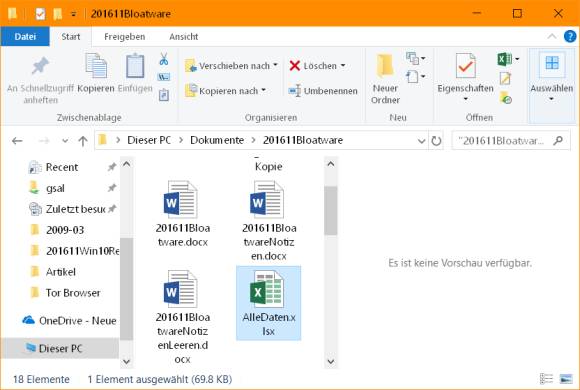Open Eigenschaften with the checkmark icon
Viewport: 580px width, 390px height.
tap(465, 66)
